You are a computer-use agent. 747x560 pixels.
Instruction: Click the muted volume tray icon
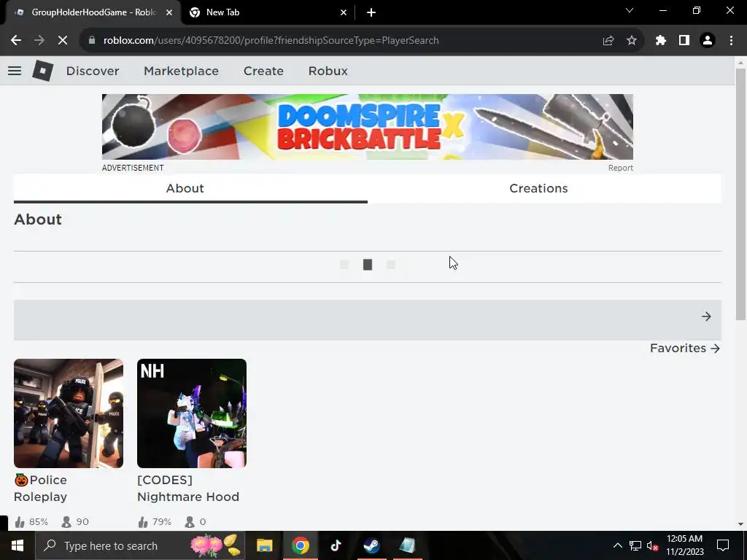pos(653,545)
